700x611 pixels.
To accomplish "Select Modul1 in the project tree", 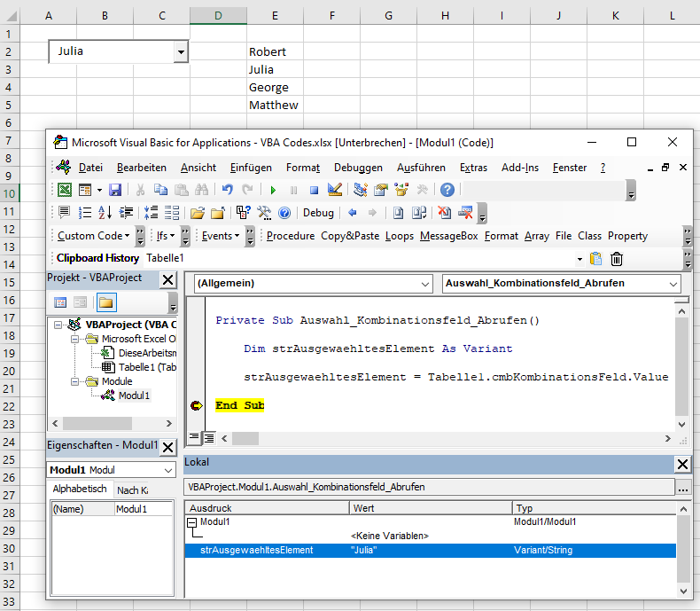I will (134, 396).
